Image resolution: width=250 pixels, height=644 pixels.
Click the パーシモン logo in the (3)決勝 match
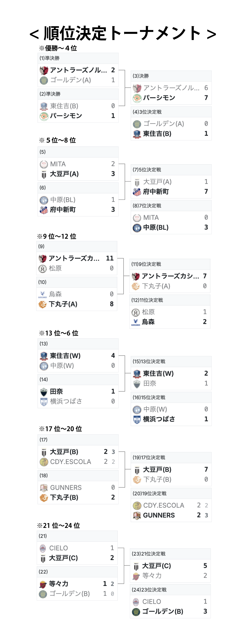pyautogui.click(x=137, y=98)
